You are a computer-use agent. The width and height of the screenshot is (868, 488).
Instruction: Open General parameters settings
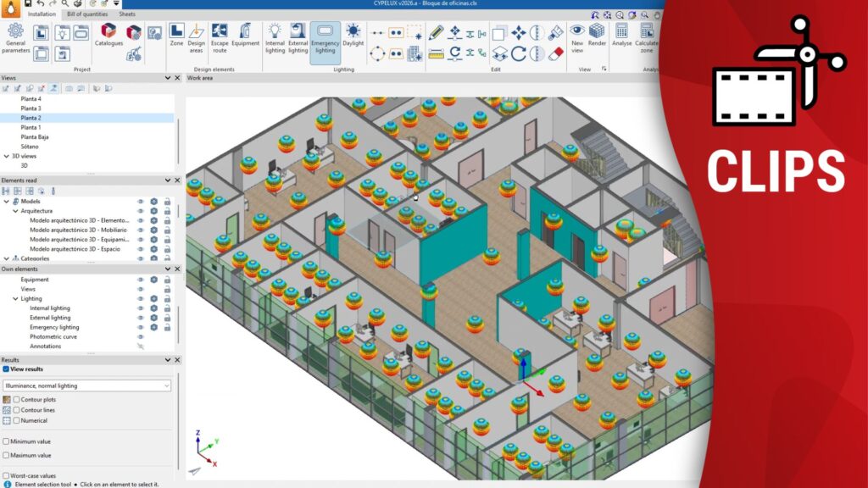15,37
